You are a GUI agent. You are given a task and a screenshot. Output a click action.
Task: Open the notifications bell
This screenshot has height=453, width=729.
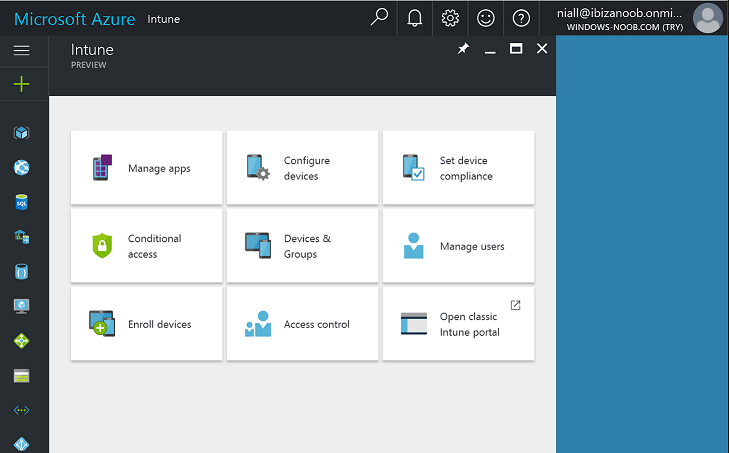click(x=415, y=18)
